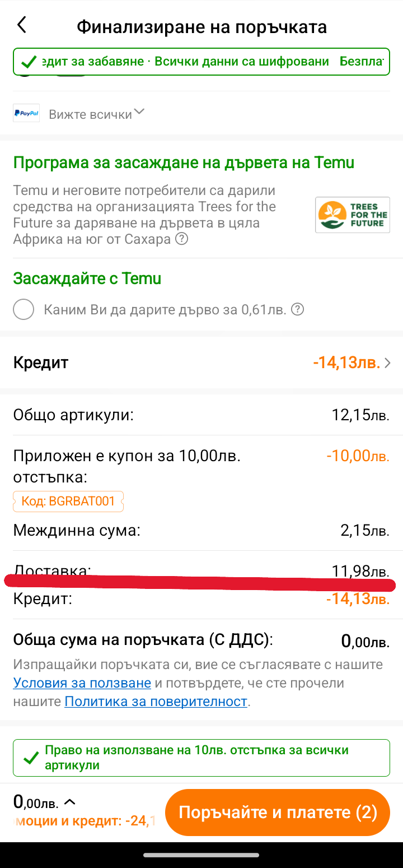The image size is (403, 868).
Task: Tap the green checkmark in top banner
Action: [28, 62]
